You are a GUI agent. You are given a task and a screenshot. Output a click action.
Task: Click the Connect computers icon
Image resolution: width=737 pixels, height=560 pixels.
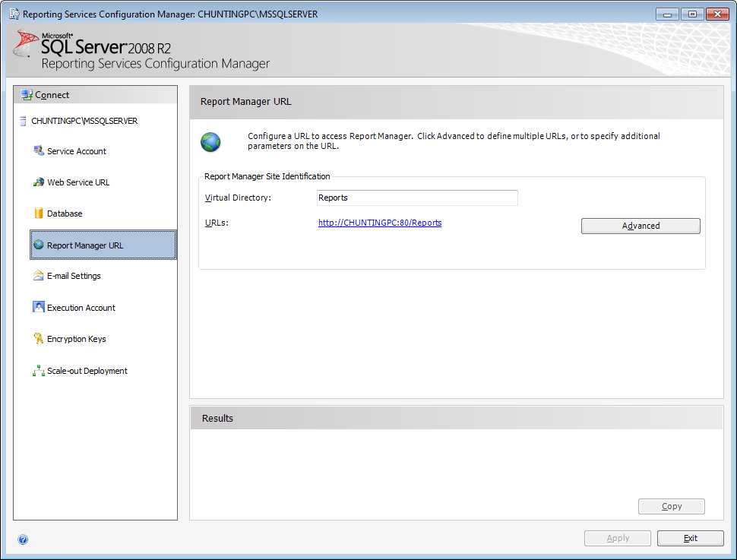tap(27, 95)
